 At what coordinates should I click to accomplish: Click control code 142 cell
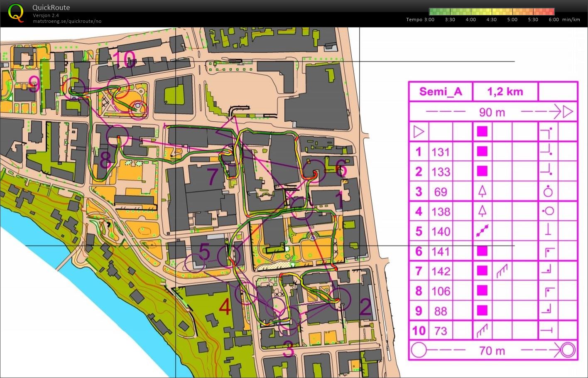pos(441,271)
